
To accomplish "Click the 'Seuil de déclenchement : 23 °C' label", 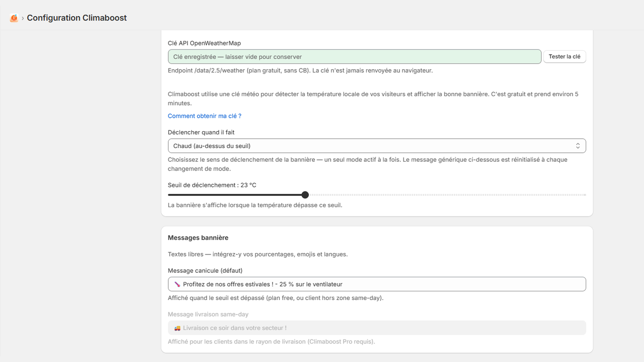I will [212, 185].
